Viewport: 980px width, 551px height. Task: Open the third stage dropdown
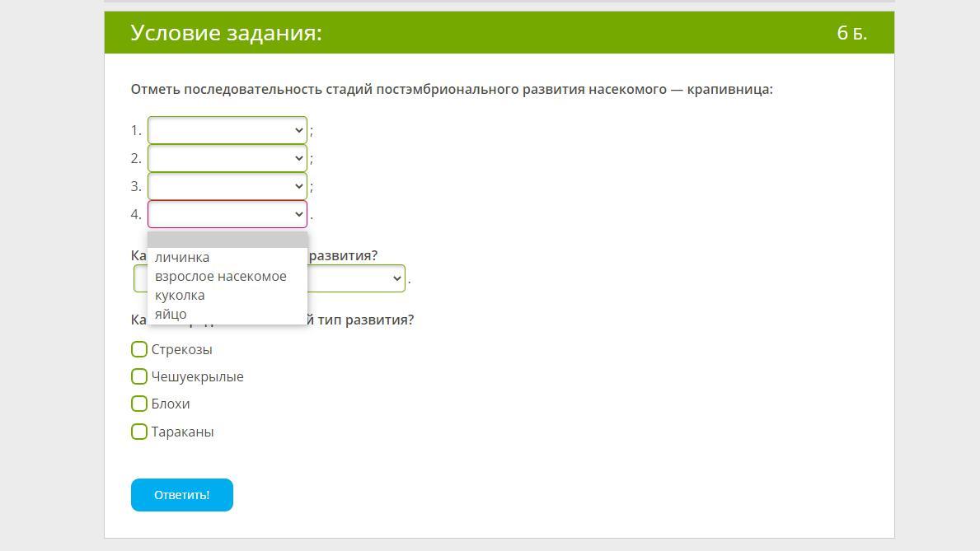[x=227, y=186]
